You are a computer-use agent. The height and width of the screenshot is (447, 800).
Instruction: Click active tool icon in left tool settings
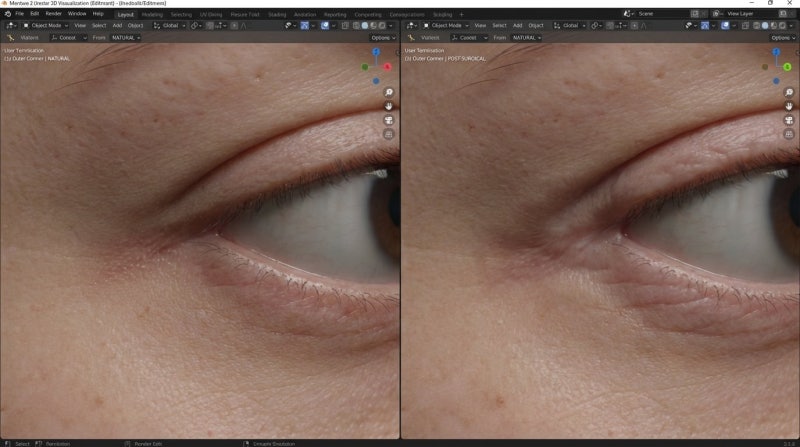(10, 38)
